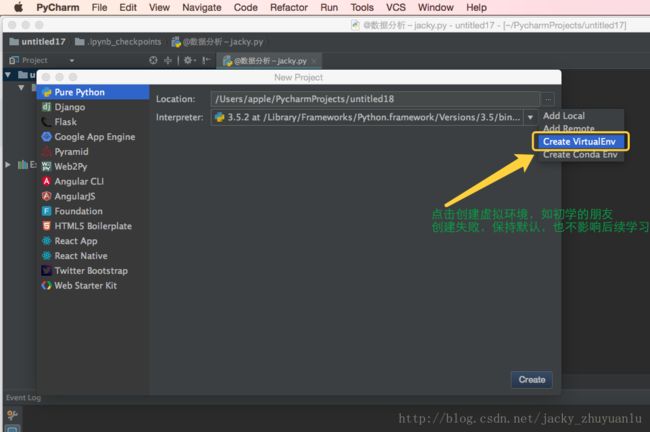This screenshot has height=432, width=650.
Task: Click the tool windows icon at bottom-left
Action: click(x=12, y=428)
